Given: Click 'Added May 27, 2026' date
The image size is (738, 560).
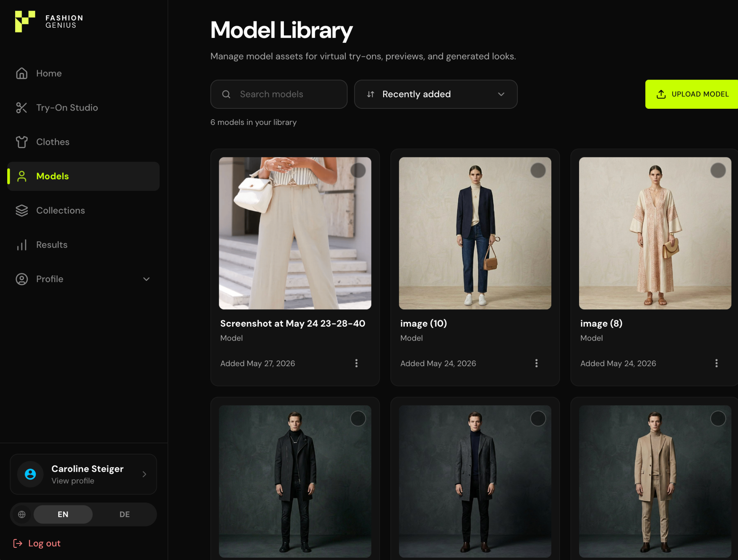Looking at the screenshot, I should coord(258,364).
